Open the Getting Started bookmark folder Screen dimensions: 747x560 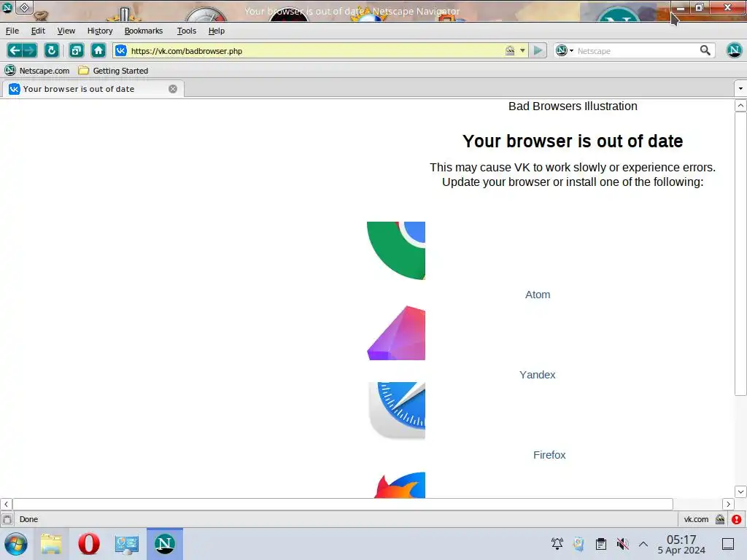(x=113, y=71)
